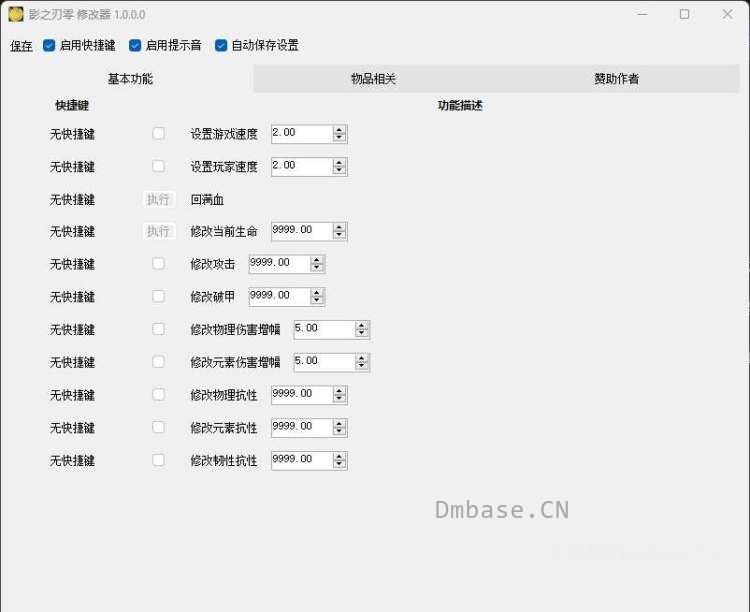
Task: Enable the 设置游戏速度 checkbox
Action: click(x=158, y=134)
